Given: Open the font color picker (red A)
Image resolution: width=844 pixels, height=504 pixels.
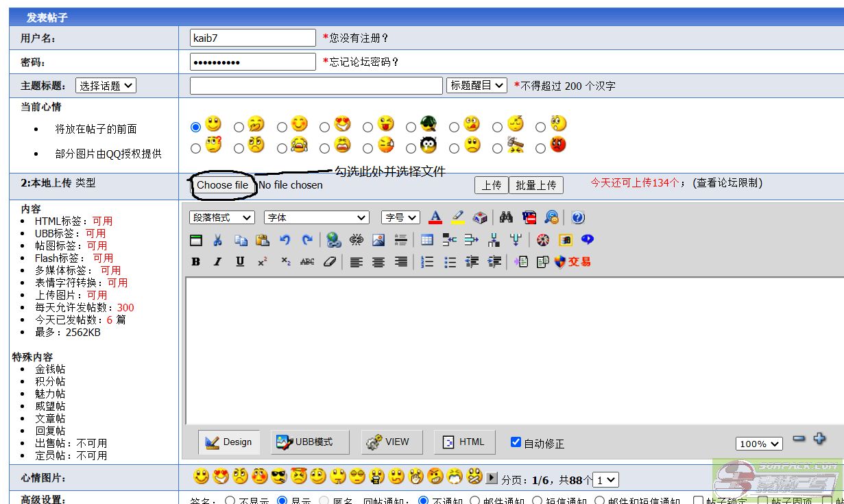Looking at the screenshot, I should (x=435, y=217).
